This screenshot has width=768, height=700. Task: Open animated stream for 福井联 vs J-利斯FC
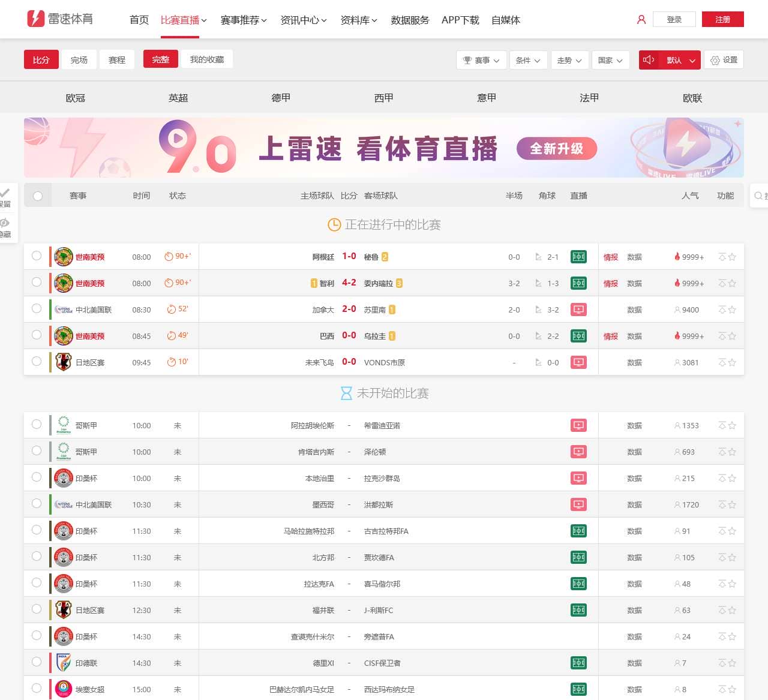(578, 610)
